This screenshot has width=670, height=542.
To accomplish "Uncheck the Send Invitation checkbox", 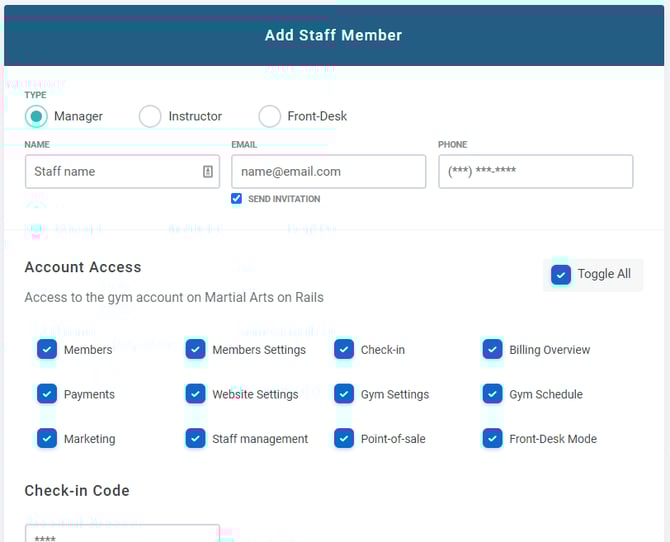I will click(237, 199).
